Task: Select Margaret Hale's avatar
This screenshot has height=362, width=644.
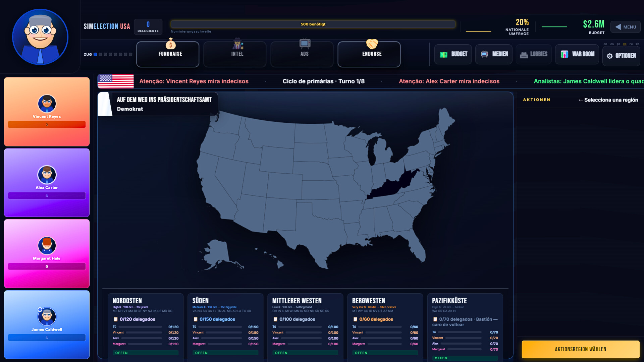Action: [x=47, y=246]
